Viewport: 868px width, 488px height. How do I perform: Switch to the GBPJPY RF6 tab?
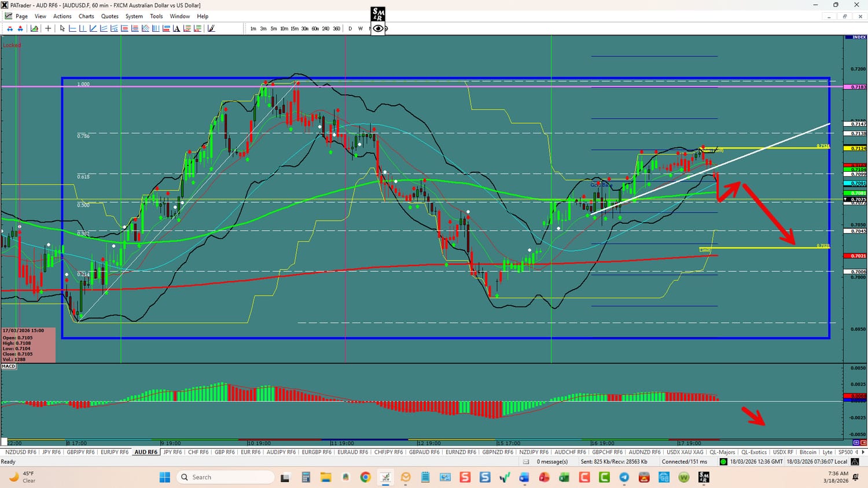pos(80,452)
